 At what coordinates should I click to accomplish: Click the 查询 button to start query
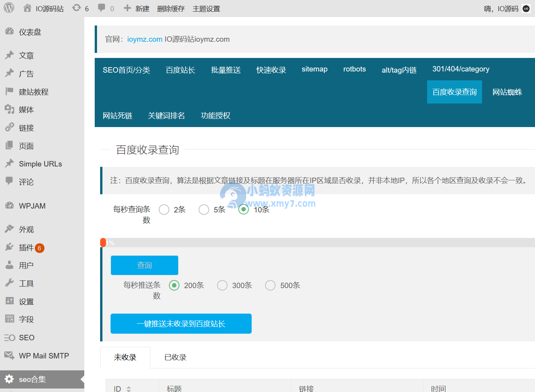144,265
